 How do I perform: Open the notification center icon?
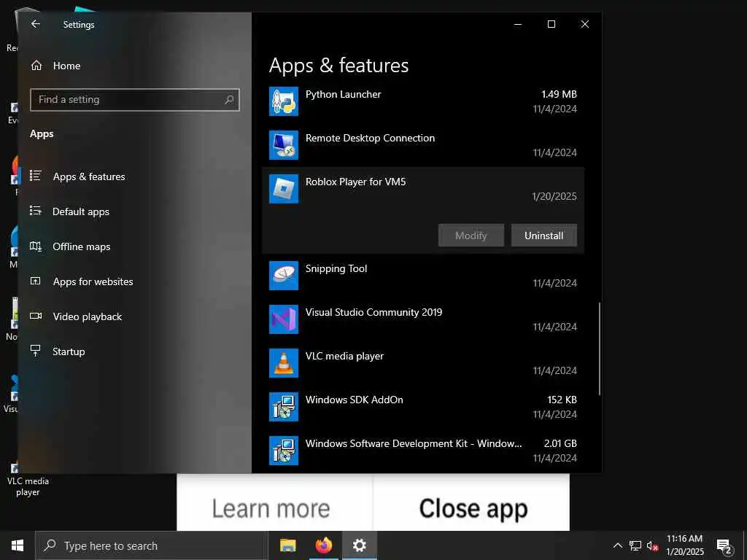pos(724,546)
